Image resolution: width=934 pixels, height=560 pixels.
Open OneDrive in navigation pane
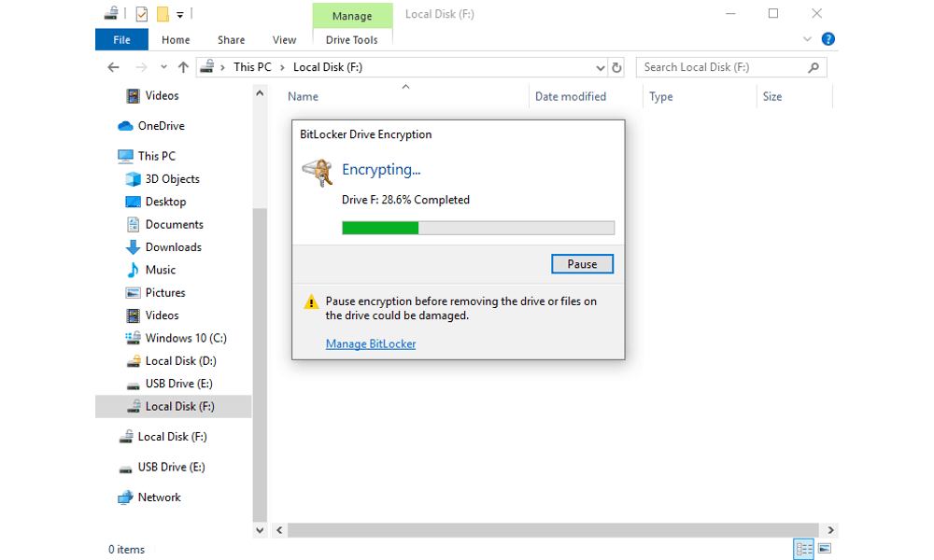pyautogui.click(x=161, y=126)
